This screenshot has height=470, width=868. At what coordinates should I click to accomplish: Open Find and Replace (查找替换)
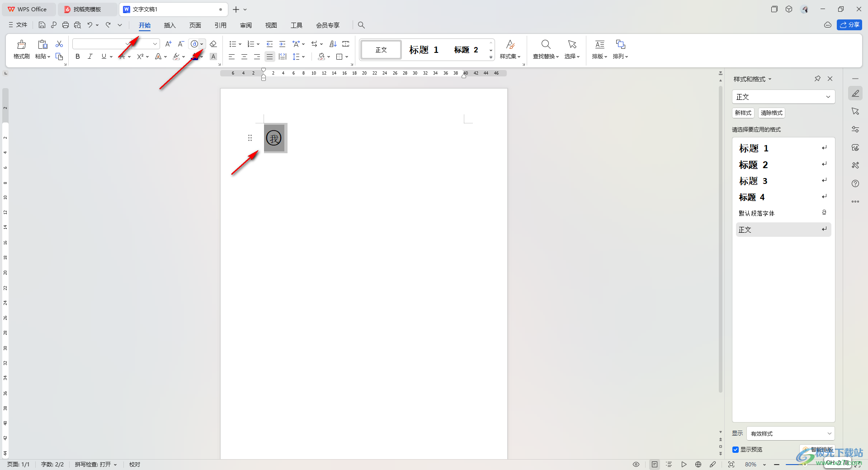tap(546, 50)
